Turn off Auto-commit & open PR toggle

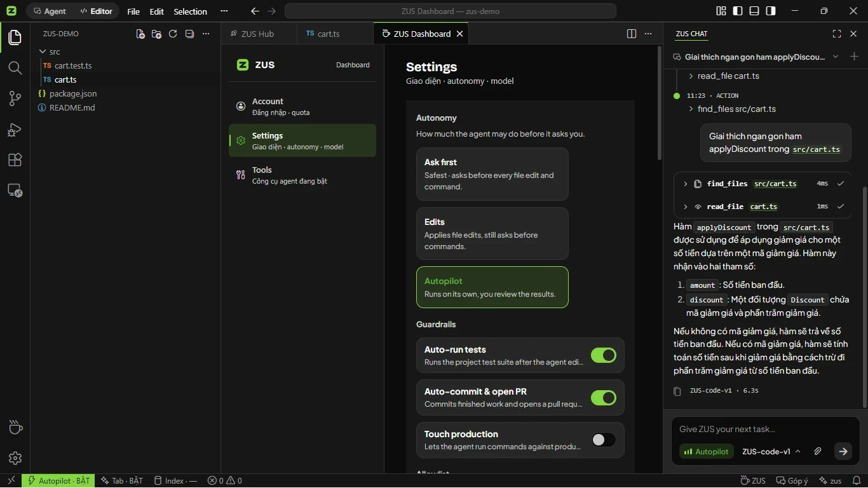pyautogui.click(x=604, y=398)
